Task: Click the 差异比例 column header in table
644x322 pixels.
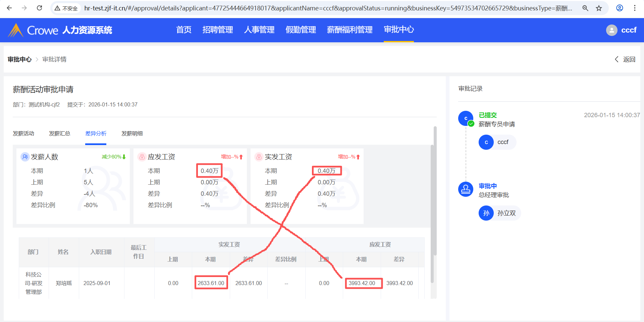Action: tap(286, 260)
